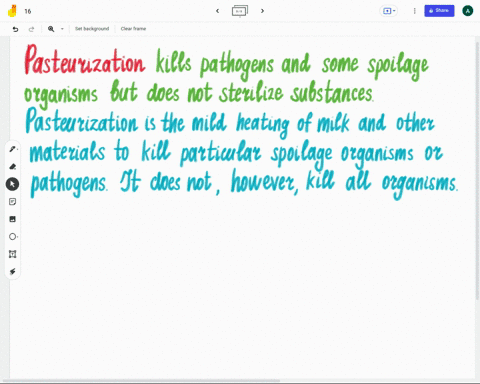This screenshot has height=384, width=480.
Task: Go to the previous frame
Action: 218,11
